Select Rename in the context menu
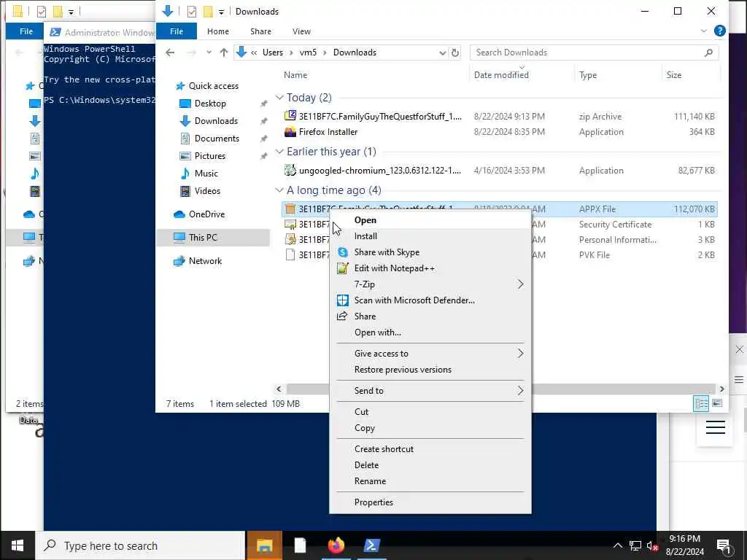The height and width of the screenshot is (560, 747). (370, 481)
